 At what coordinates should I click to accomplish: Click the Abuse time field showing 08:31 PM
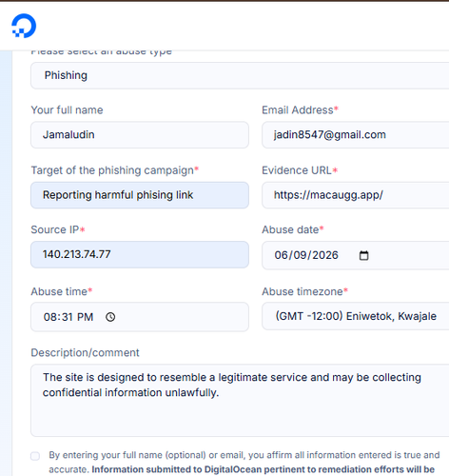point(140,317)
